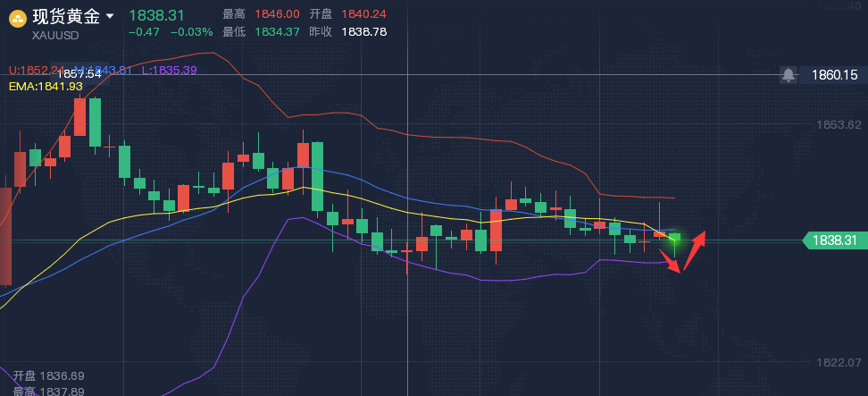868x396 pixels.
Task: Click the alert bell icon beside 1860.15
Action: [x=789, y=74]
